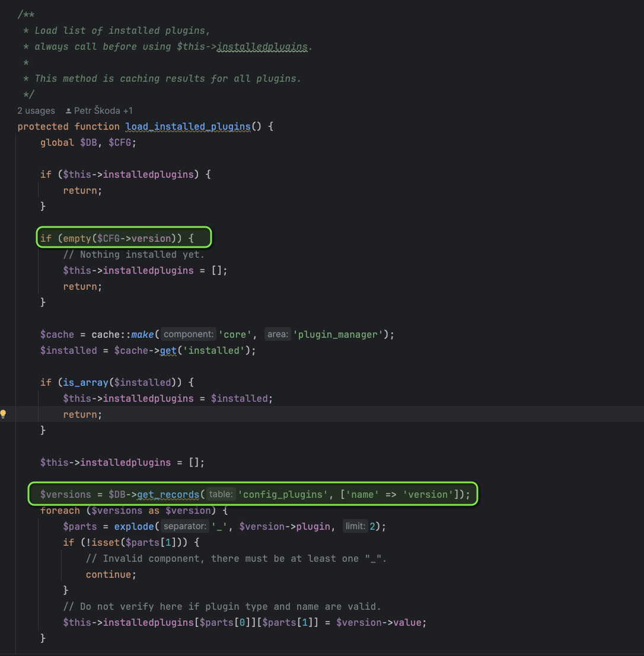Click the load_installed_plugins function name
The width and height of the screenshot is (644, 656).
[187, 126]
